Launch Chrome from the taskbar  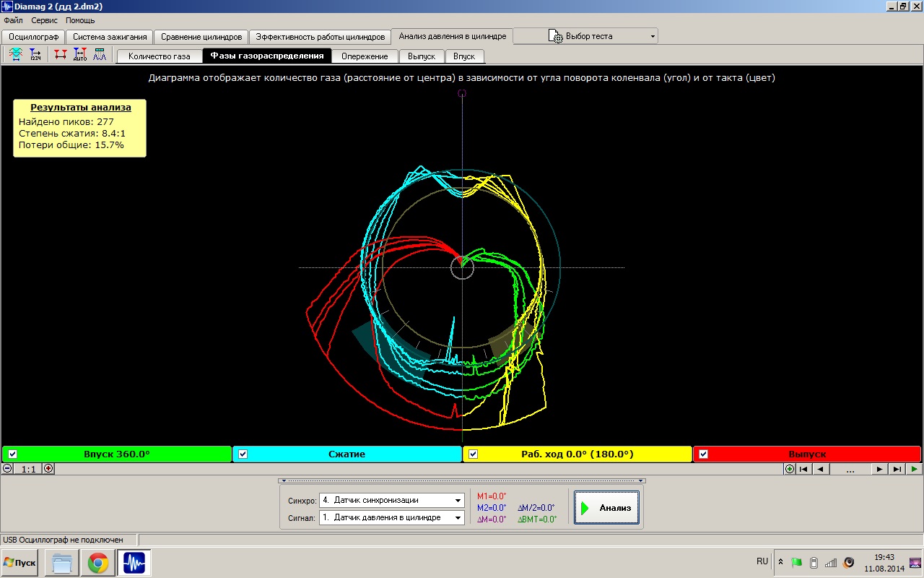click(x=98, y=563)
